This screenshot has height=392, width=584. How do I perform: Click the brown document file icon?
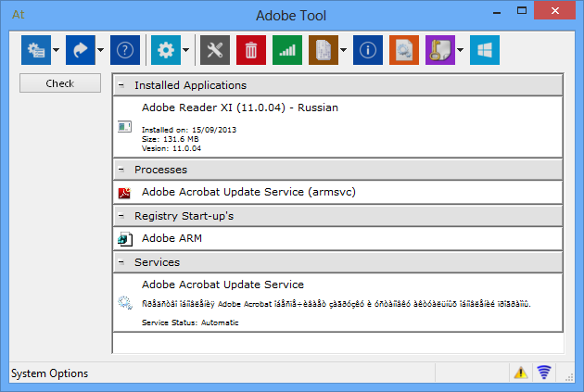tap(324, 50)
